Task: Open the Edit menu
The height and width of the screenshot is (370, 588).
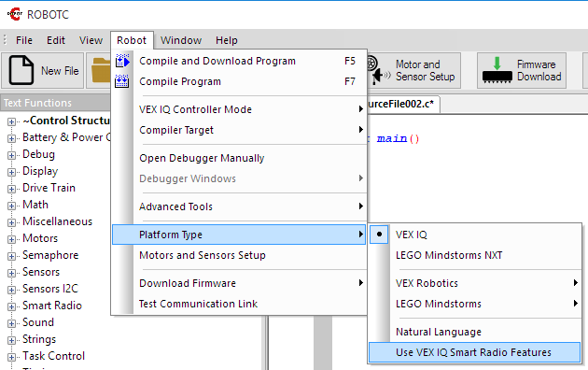Action: pyautogui.click(x=55, y=40)
